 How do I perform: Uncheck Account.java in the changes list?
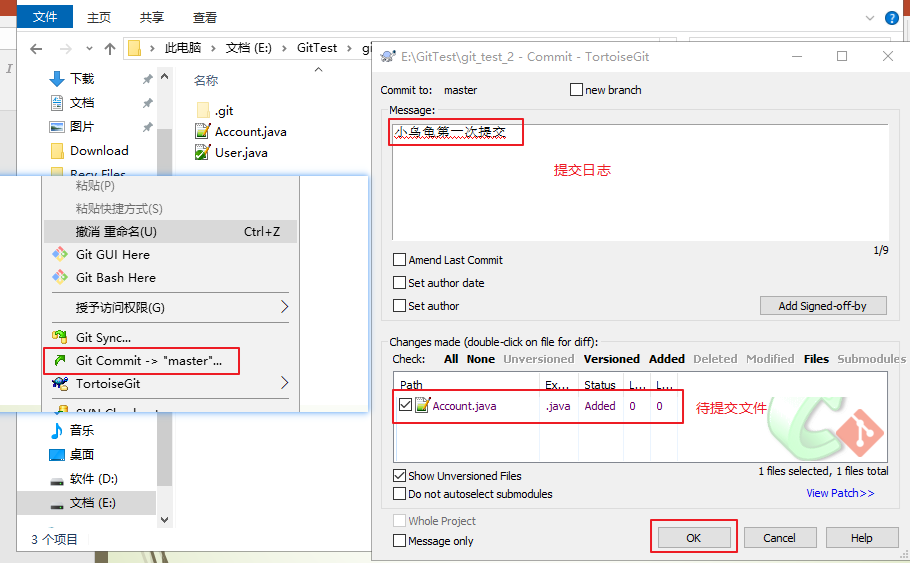point(405,405)
